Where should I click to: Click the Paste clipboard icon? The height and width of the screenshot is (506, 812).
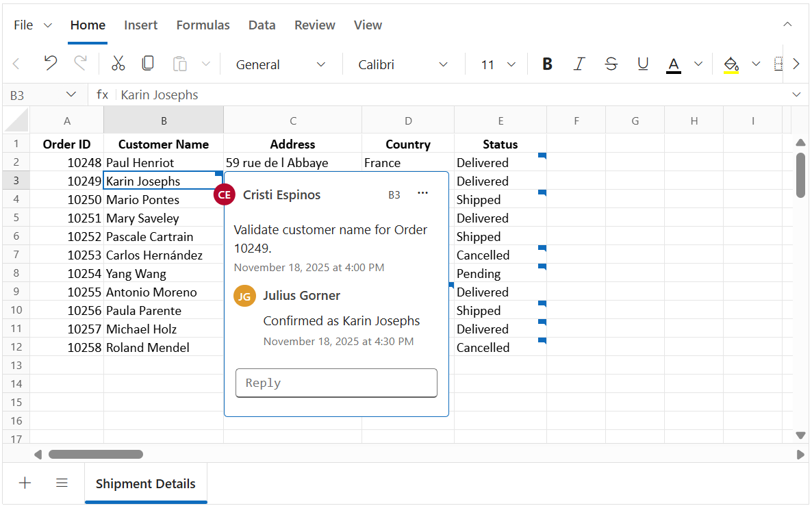179,64
